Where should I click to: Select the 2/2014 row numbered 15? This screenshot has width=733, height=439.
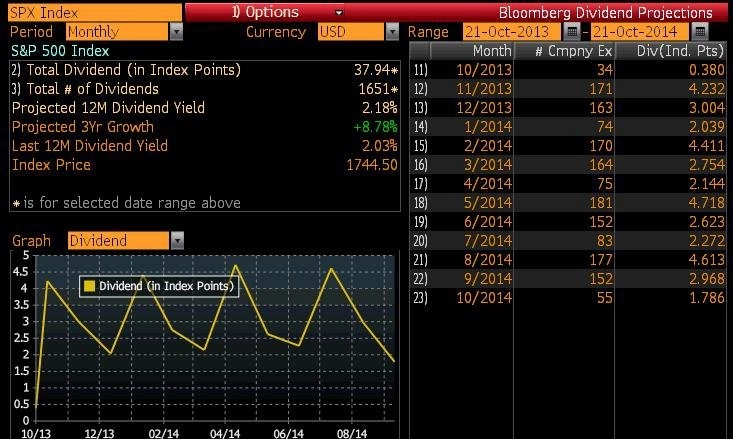click(x=568, y=146)
